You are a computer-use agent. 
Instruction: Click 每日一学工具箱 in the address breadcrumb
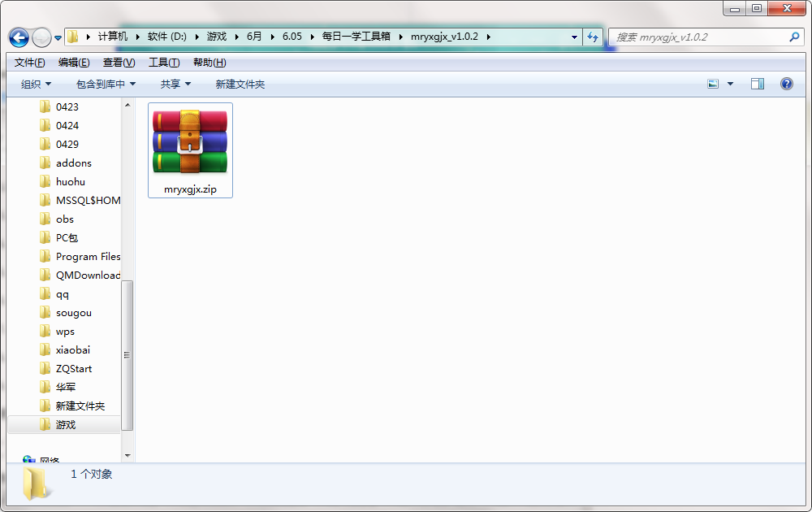tap(356, 37)
